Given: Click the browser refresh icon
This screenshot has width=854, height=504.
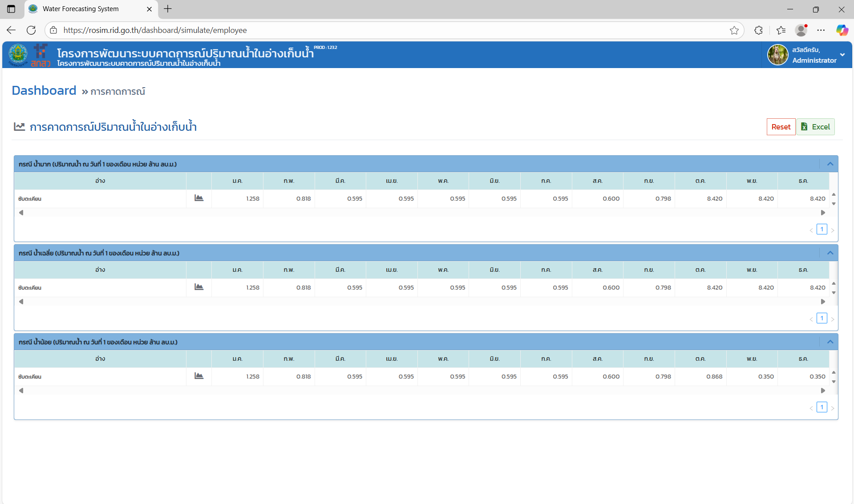Looking at the screenshot, I should pos(31,30).
